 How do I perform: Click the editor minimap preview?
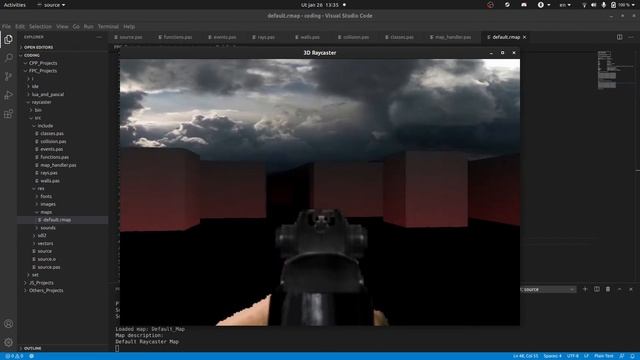coord(607,69)
